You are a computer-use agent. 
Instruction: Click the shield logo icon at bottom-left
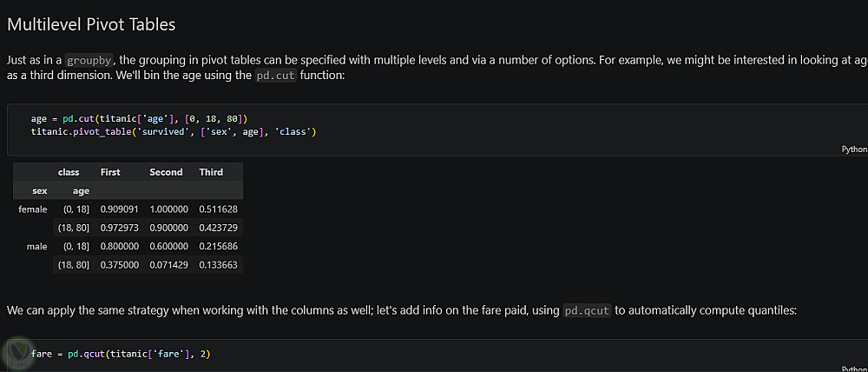pyautogui.click(x=17, y=352)
